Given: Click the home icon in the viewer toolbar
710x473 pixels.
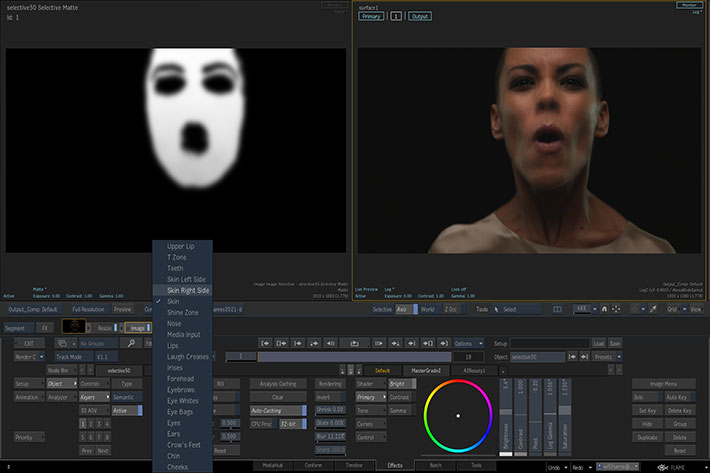Looking at the screenshot, I should [604, 309].
